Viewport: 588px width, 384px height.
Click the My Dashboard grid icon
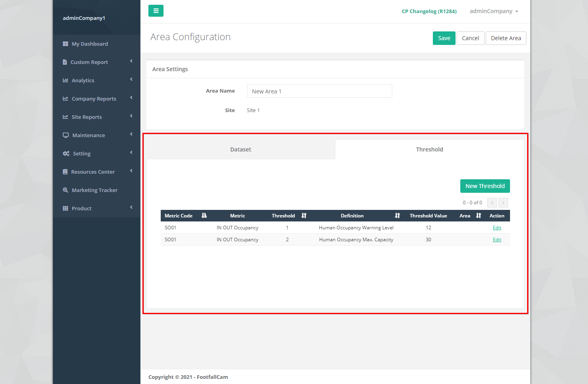point(66,44)
